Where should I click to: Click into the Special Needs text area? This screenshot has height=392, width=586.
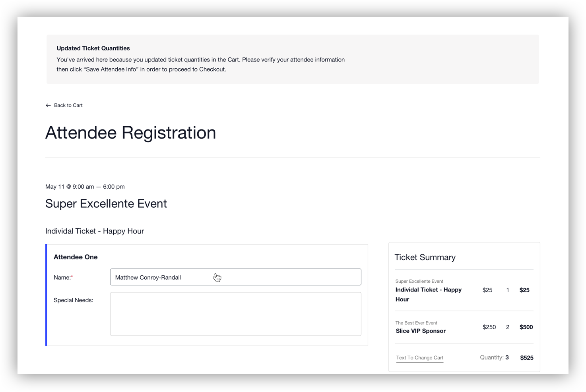click(235, 314)
